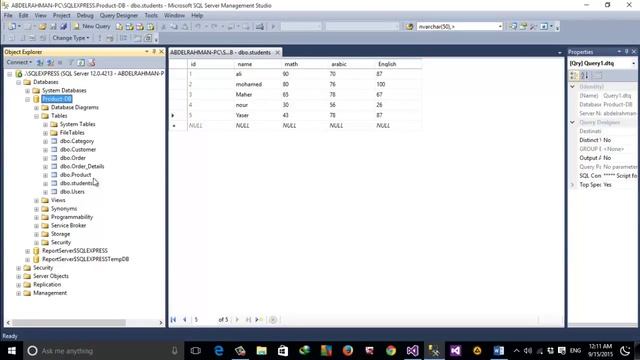Open the Tools menu
Screen dimensions: 640x360
coord(151,16)
